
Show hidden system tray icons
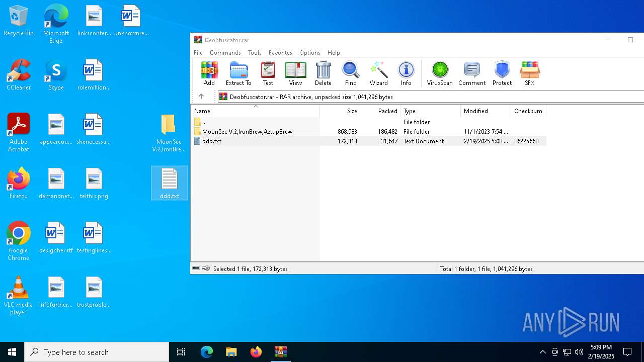tap(542, 352)
